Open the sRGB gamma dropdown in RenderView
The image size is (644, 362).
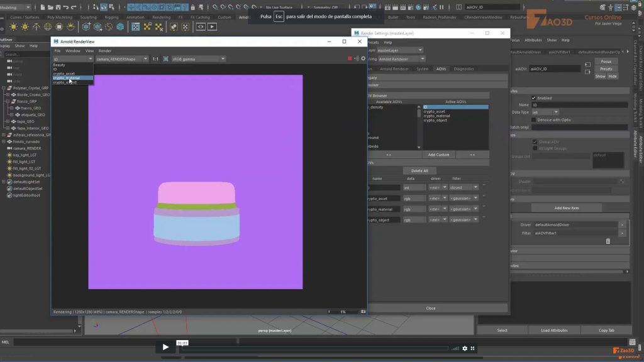click(199, 58)
